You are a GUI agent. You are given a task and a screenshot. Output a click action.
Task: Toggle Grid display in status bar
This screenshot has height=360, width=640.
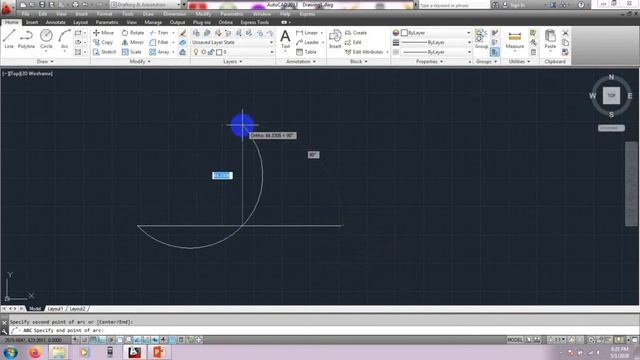93,340
